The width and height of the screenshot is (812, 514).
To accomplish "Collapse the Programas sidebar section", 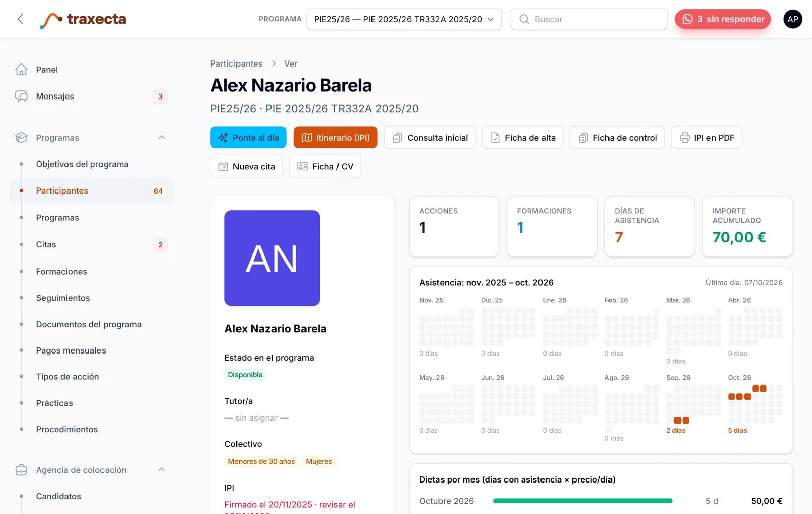I will point(162,138).
